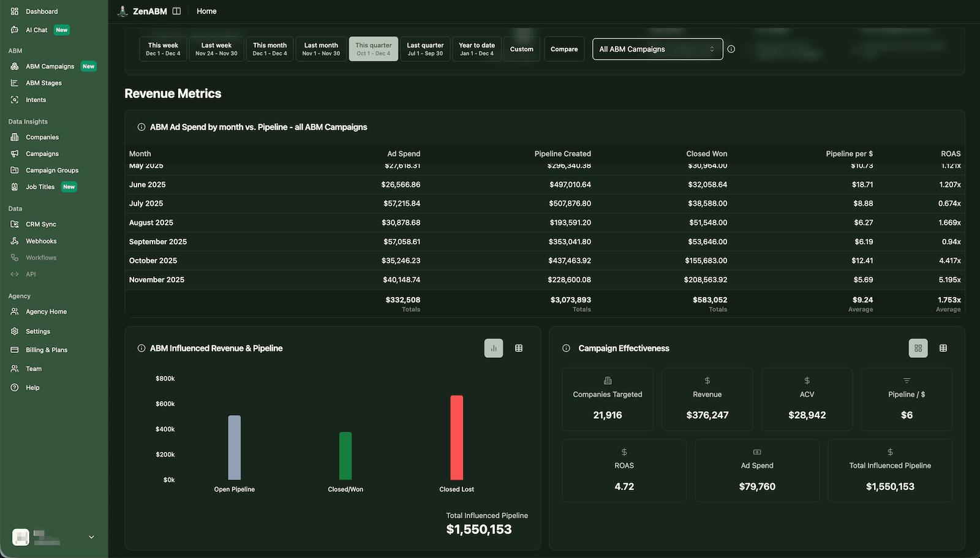This screenshot has height=558, width=980.
Task: Open the Webhooks configuration
Action: point(42,241)
